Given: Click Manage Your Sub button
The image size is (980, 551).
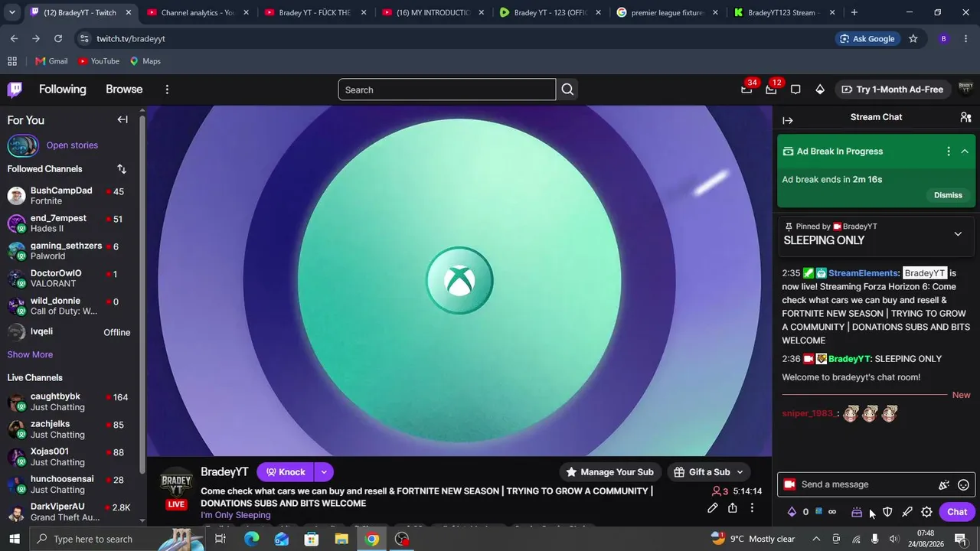Looking at the screenshot, I should [x=609, y=472].
